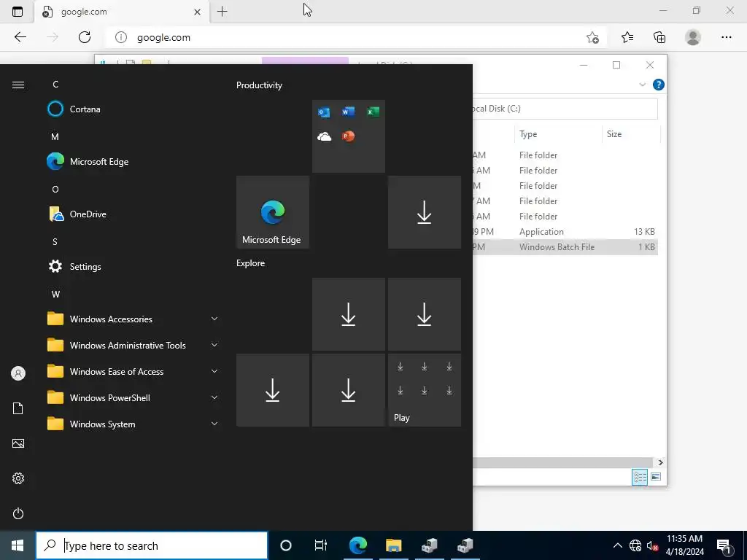Select the Windows Batch File row
The width and height of the screenshot is (747, 560).
pos(565,247)
